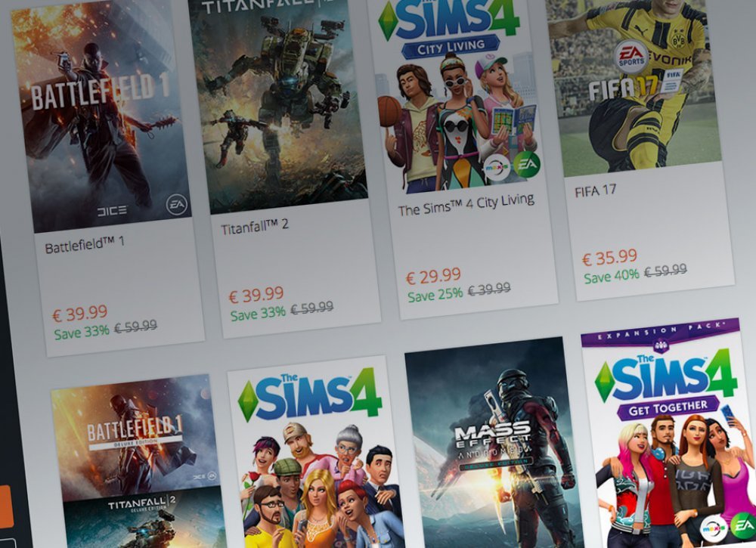Select Mass Effect Andromeda cover art
The image size is (756, 548).
(494, 442)
